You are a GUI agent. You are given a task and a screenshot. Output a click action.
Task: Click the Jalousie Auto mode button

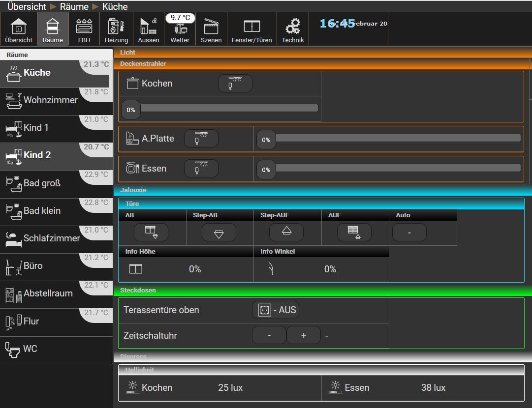click(409, 233)
